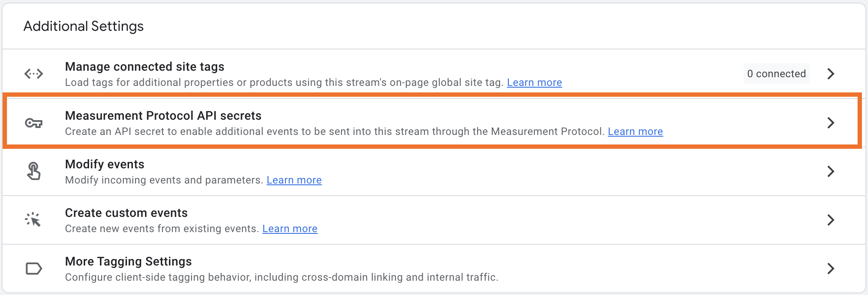This screenshot has width=868, height=295.
Task: Select Measurement Protocol API secrets title
Action: pyautogui.click(x=163, y=115)
